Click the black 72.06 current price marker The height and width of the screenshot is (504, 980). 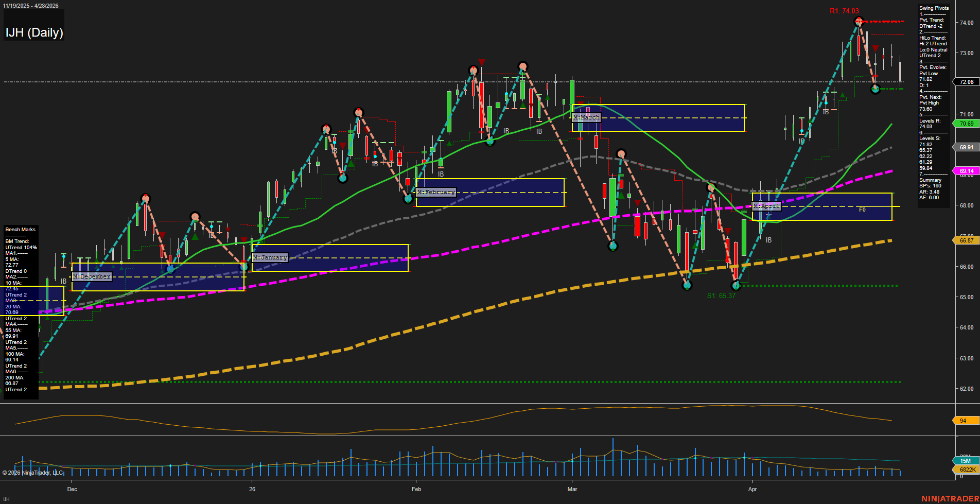click(x=966, y=82)
